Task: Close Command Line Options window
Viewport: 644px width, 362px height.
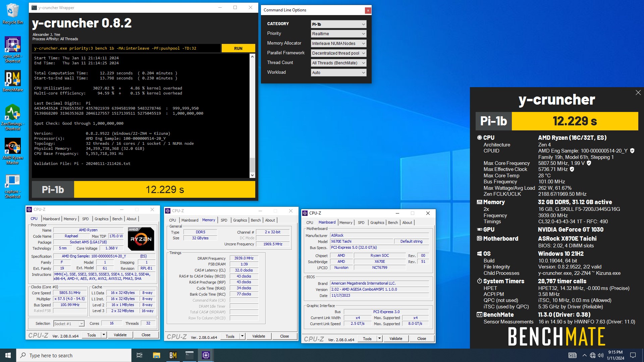Action: [x=368, y=10]
